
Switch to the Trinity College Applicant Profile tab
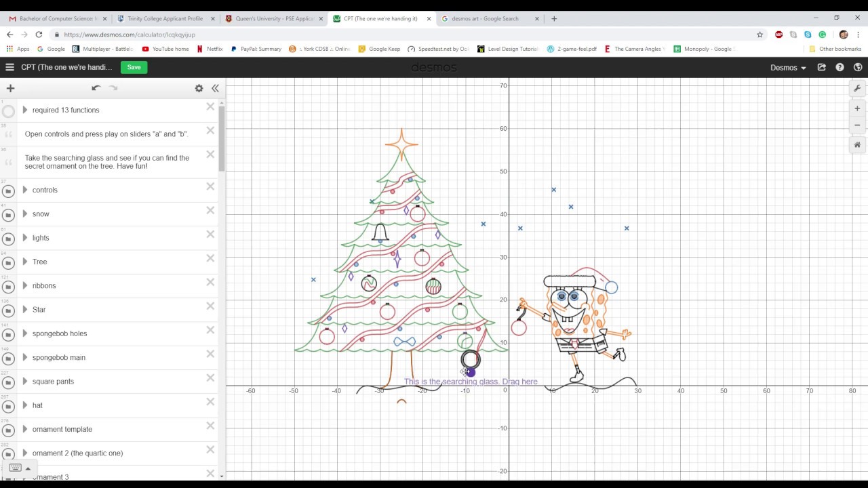(x=165, y=19)
